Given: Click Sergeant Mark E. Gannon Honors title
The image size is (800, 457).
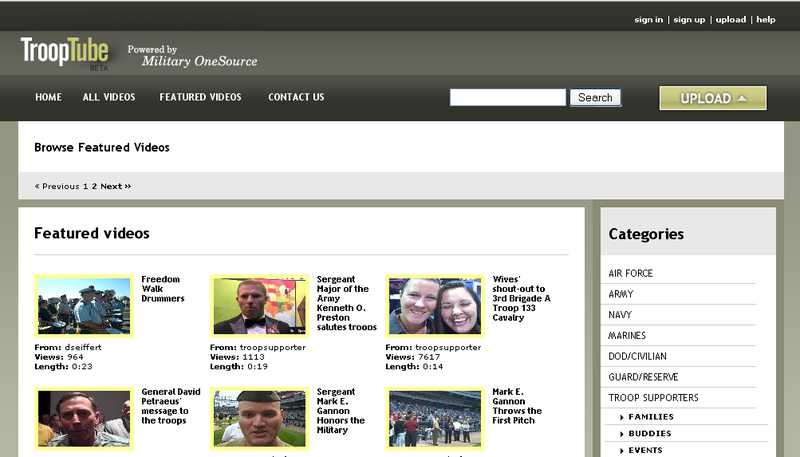Looking at the screenshot, I should [x=340, y=411].
